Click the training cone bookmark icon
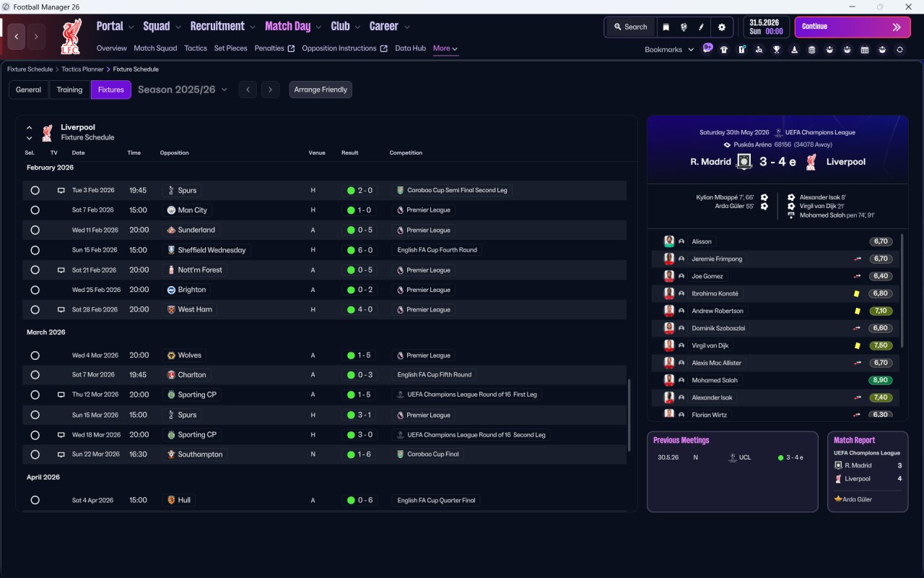The height and width of the screenshot is (578, 924). click(794, 50)
